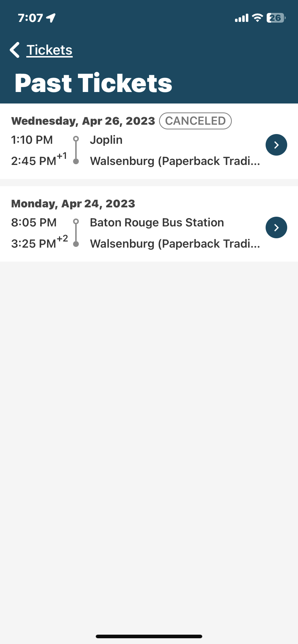The image size is (298, 644).
Task: Tap the home indicator bar
Action: pyautogui.click(x=149, y=636)
